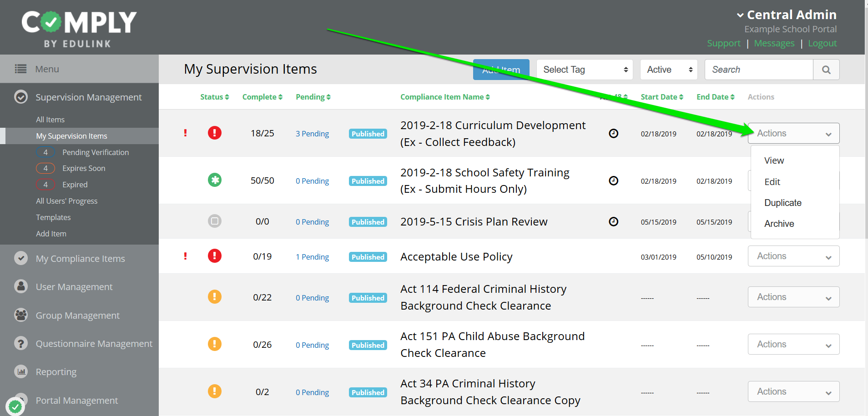Sort by Complete column
Image resolution: width=868 pixels, height=416 pixels.
(x=262, y=97)
